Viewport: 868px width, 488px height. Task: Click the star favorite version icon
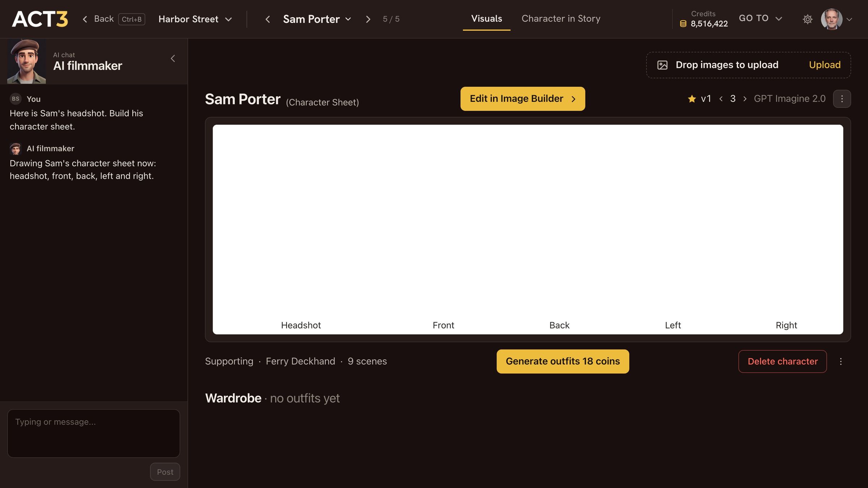[692, 99]
